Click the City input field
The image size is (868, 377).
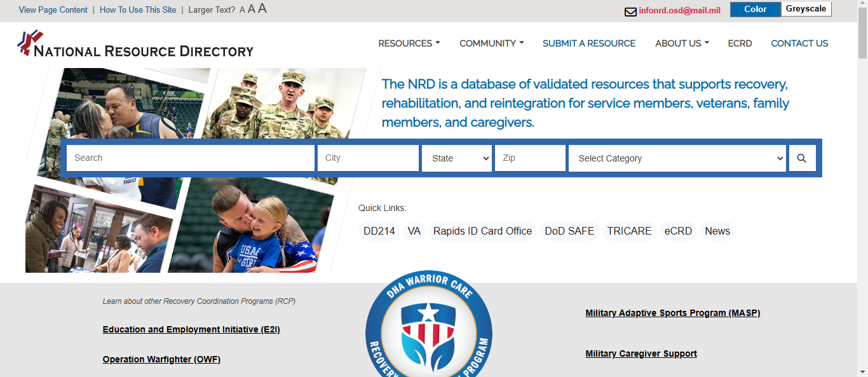point(369,158)
